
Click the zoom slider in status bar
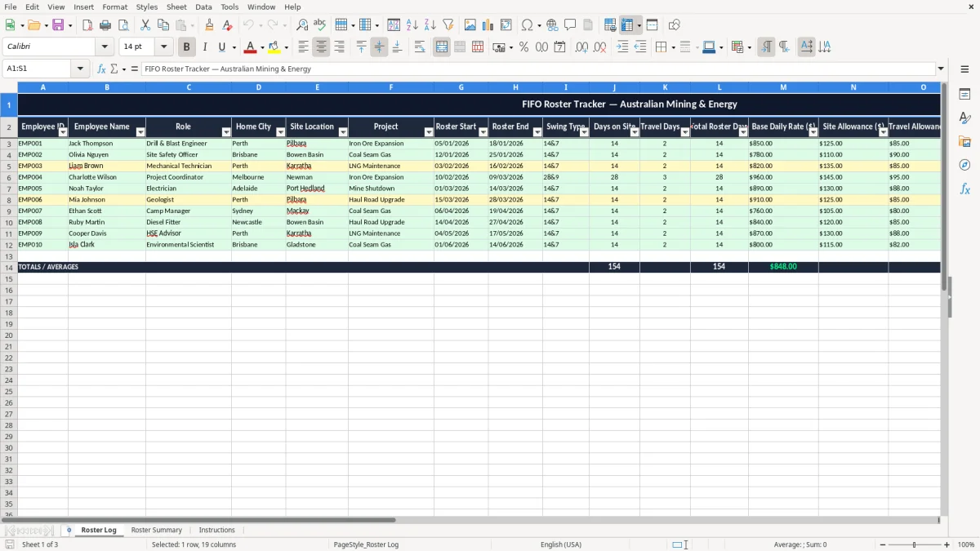pyautogui.click(x=914, y=544)
